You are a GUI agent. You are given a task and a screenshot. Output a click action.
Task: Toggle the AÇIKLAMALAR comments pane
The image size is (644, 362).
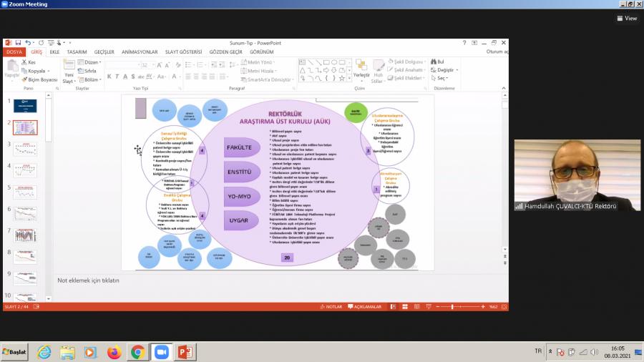point(365,307)
